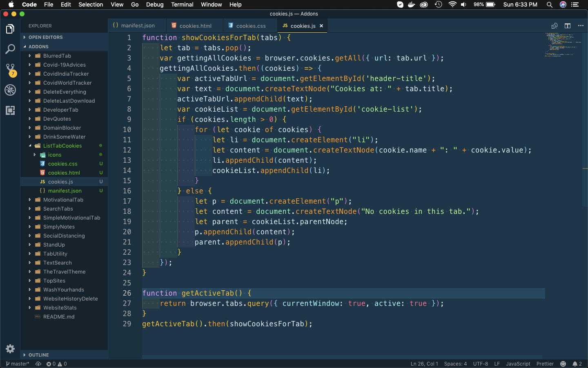Expand the DomainBlocker folder
This screenshot has width=588, height=368.
pos(64,128)
